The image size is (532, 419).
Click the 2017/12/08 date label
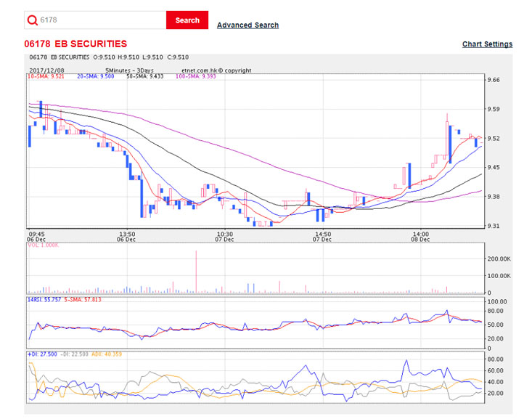coord(46,70)
